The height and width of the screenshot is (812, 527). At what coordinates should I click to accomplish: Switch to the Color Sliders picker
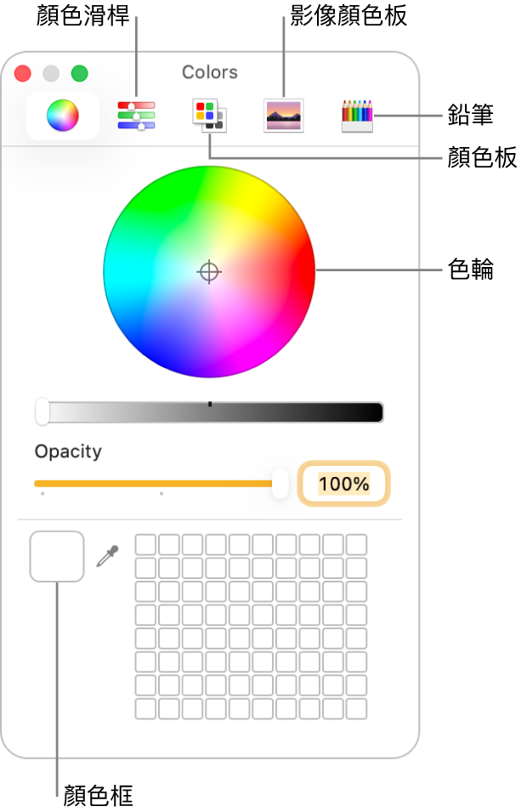click(x=136, y=116)
